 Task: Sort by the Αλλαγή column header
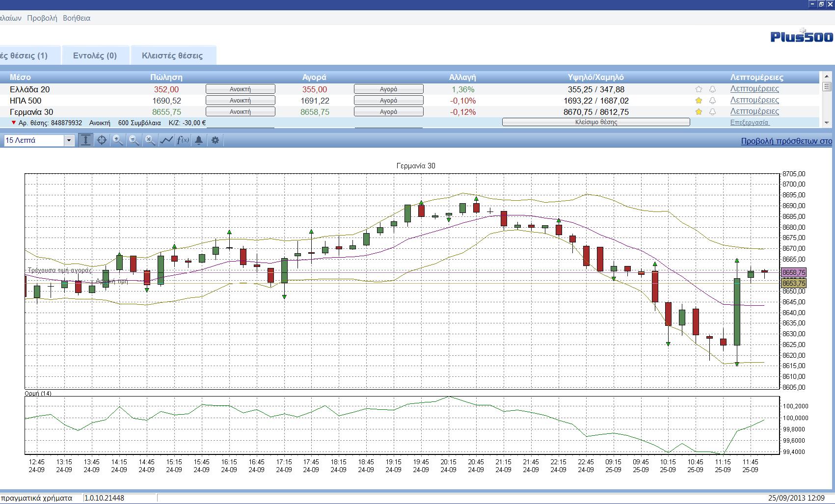click(x=462, y=77)
